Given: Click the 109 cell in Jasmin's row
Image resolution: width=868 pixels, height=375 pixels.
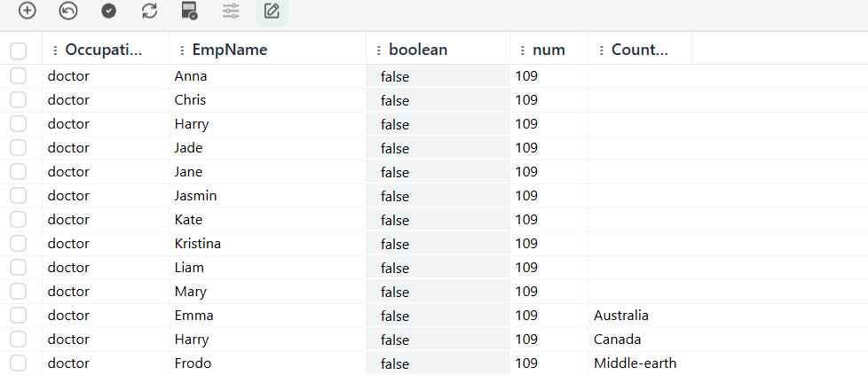Looking at the screenshot, I should pos(549,195).
